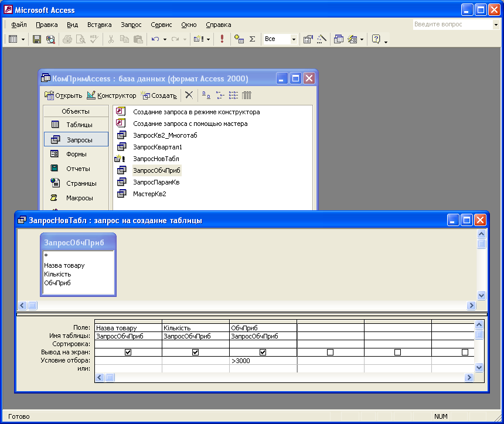Screen dimensions: 504x424
Task: Click the Database Window toolbar icon
Action: pyautogui.click(x=339, y=39)
